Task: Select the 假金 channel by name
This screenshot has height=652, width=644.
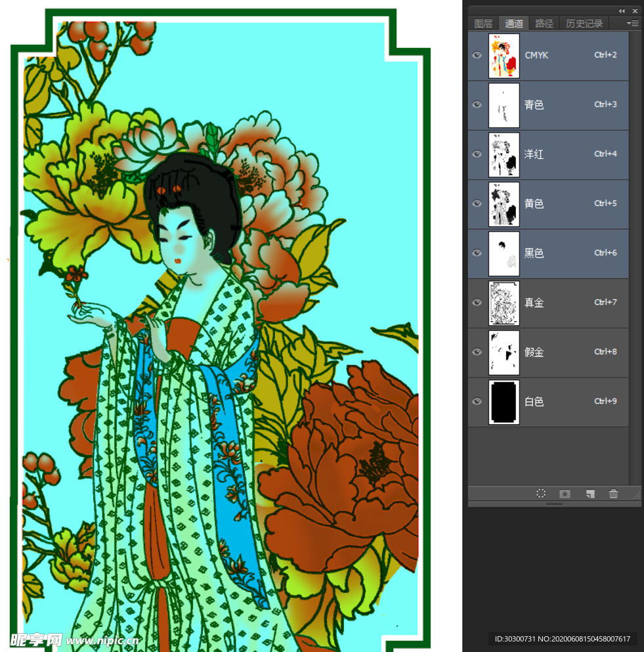Action: (534, 352)
